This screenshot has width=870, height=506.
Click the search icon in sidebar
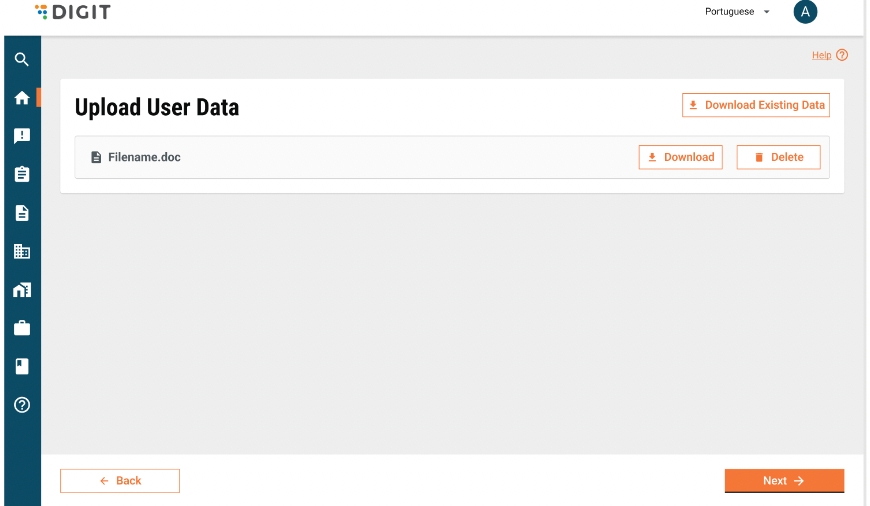[22, 60]
